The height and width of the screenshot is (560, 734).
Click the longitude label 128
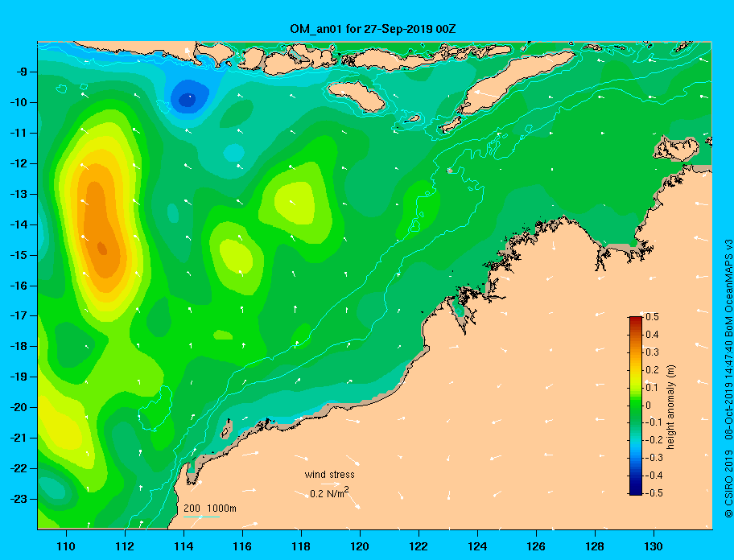point(595,546)
